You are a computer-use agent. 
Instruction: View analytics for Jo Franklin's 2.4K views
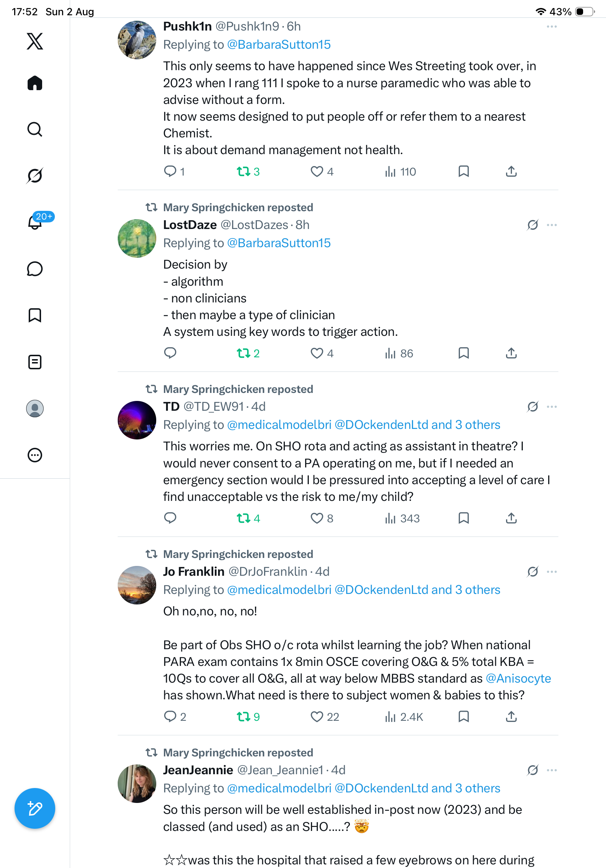pos(404,717)
